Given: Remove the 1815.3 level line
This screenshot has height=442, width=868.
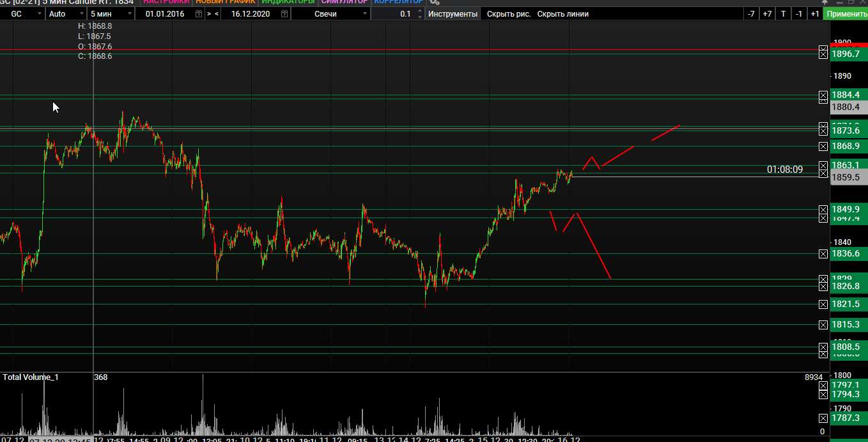Looking at the screenshot, I should pyautogui.click(x=823, y=325).
